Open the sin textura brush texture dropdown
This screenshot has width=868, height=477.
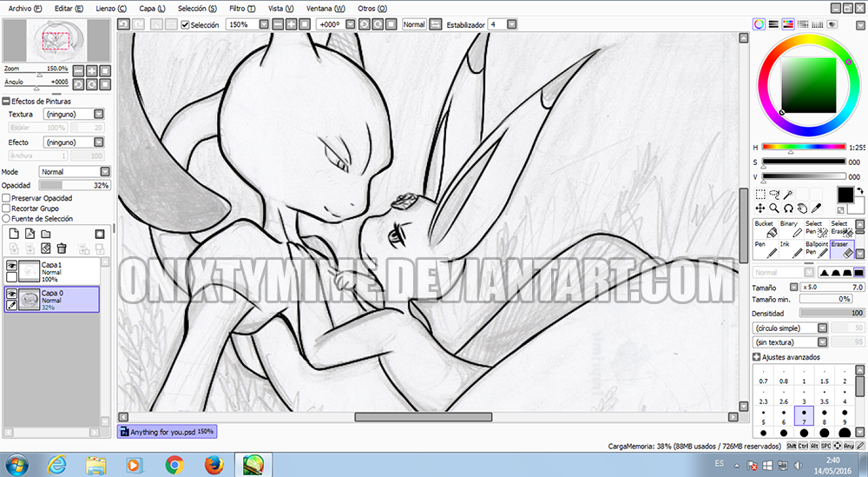click(x=823, y=342)
